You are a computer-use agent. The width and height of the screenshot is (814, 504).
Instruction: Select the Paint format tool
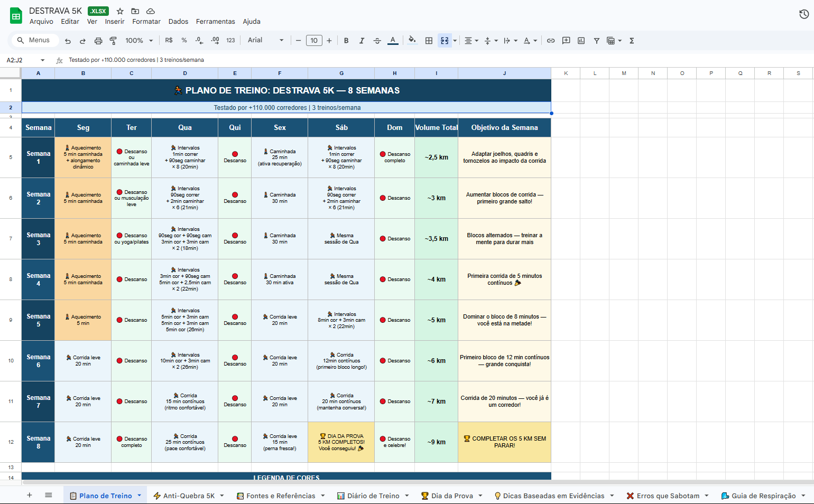[113, 41]
